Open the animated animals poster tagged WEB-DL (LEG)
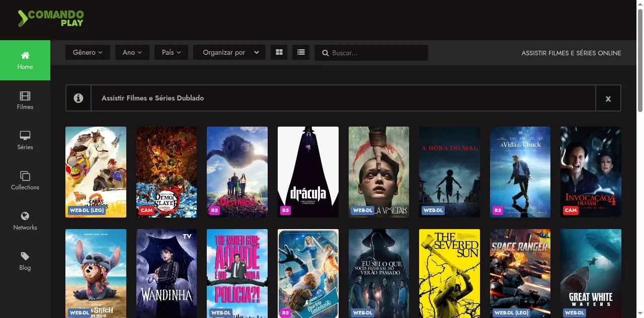The image size is (644, 318). click(x=96, y=172)
